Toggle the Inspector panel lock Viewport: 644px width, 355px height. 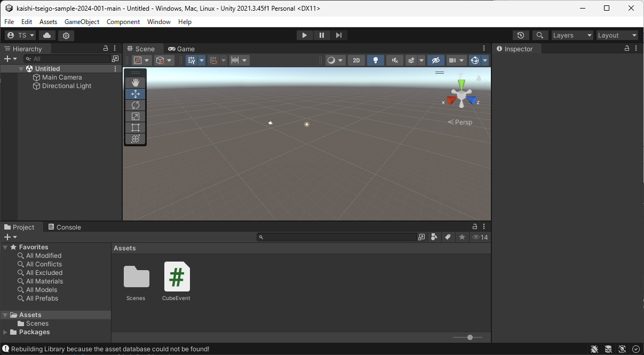627,49
